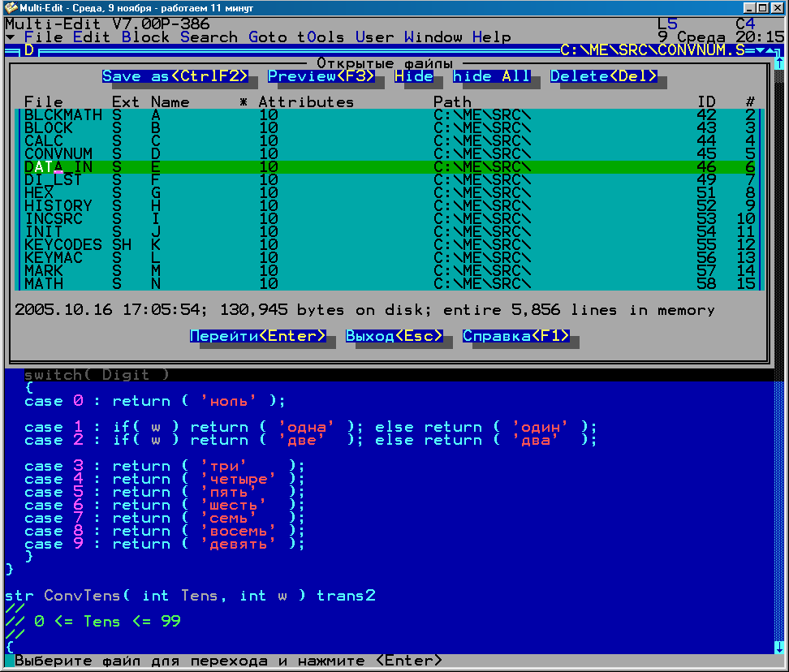Open the system menu triangle before File
Image resolution: width=789 pixels, height=672 pixels.
pos(10,38)
